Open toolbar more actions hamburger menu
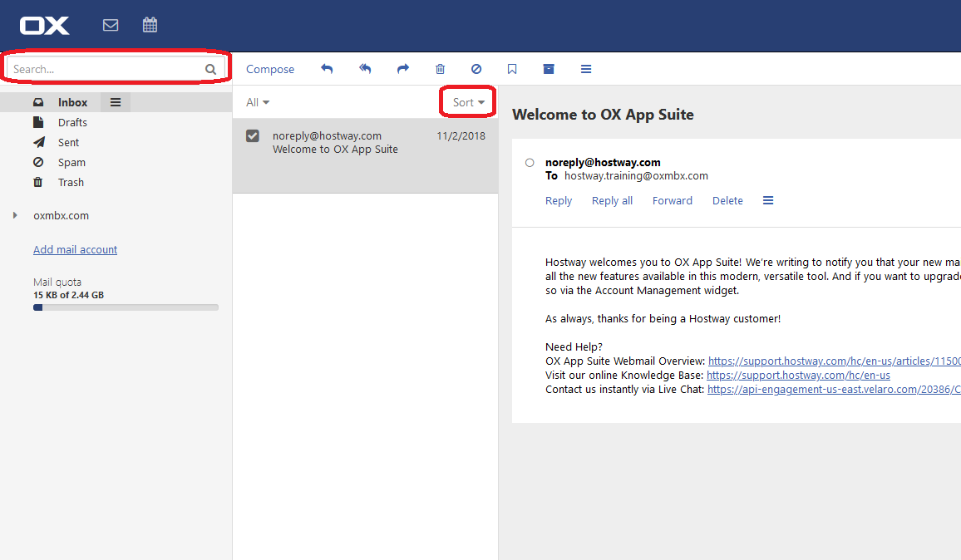This screenshot has width=961, height=560. pos(586,69)
